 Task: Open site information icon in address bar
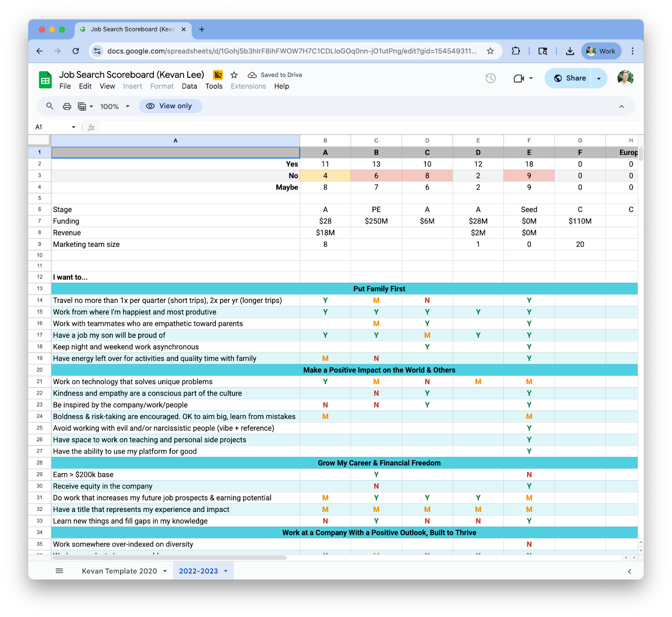(97, 51)
